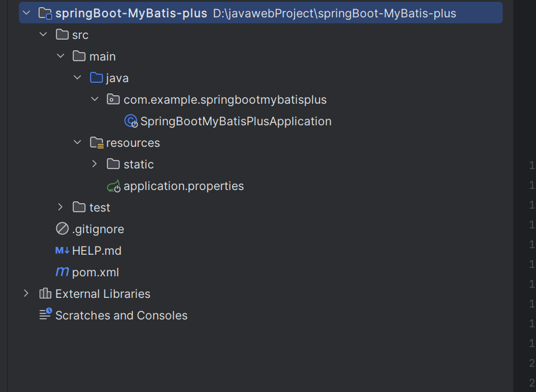Viewport: 536px width, 392px height.
Task: Collapse the java folder chevron
Action: tap(77, 77)
